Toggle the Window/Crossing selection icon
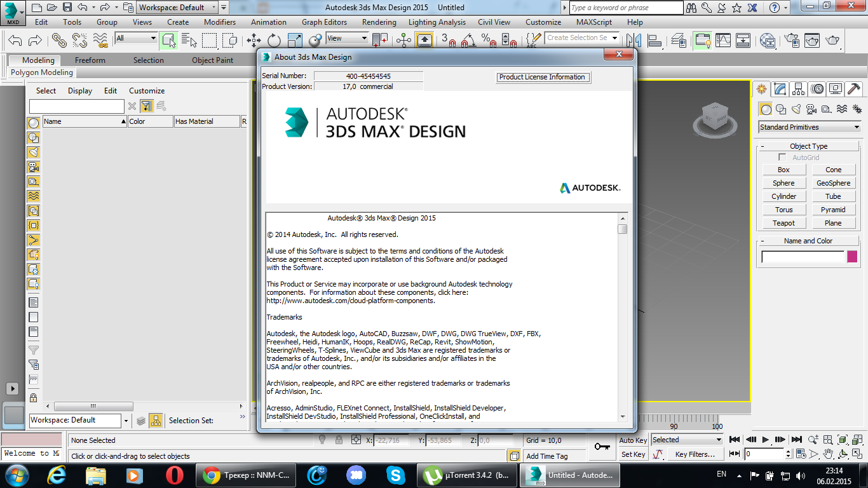This screenshot has height=488, width=868. point(230,40)
